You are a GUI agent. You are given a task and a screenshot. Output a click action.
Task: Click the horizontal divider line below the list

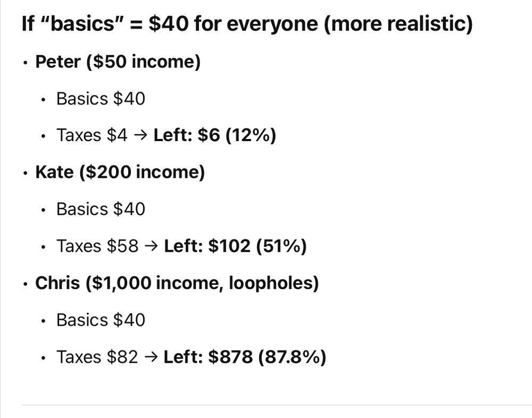277,405
